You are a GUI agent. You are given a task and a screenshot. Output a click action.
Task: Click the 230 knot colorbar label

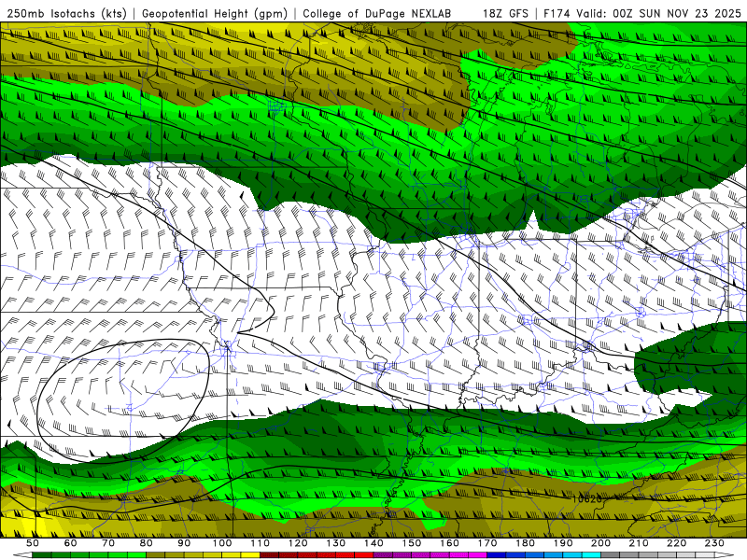pos(714,543)
